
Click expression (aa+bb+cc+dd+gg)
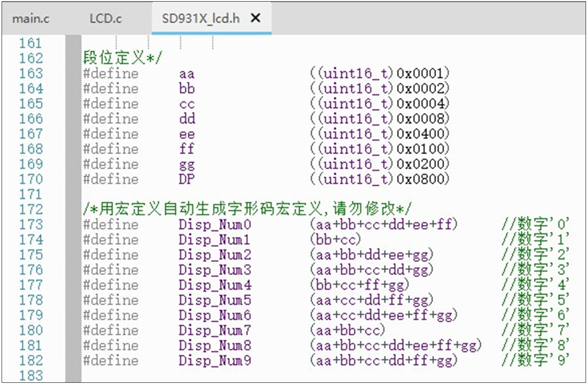point(372,270)
